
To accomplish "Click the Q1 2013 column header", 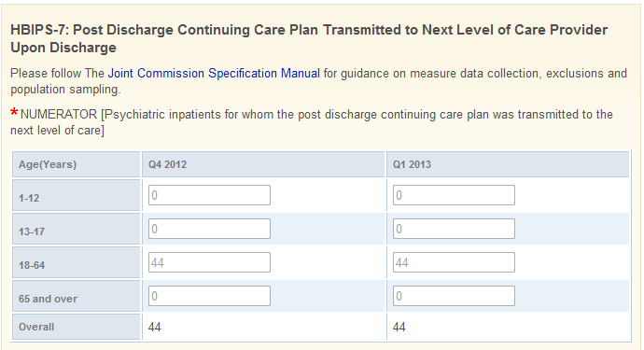I will pos(412,164).
